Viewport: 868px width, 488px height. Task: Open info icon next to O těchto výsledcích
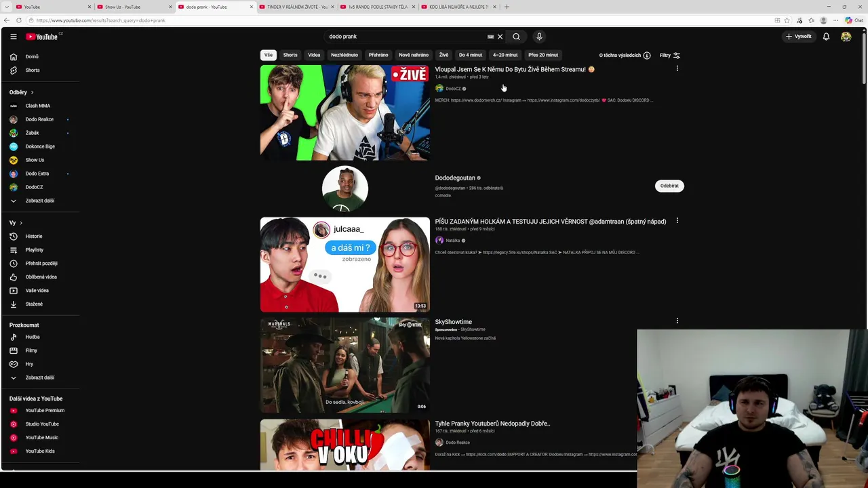point(647,56)
